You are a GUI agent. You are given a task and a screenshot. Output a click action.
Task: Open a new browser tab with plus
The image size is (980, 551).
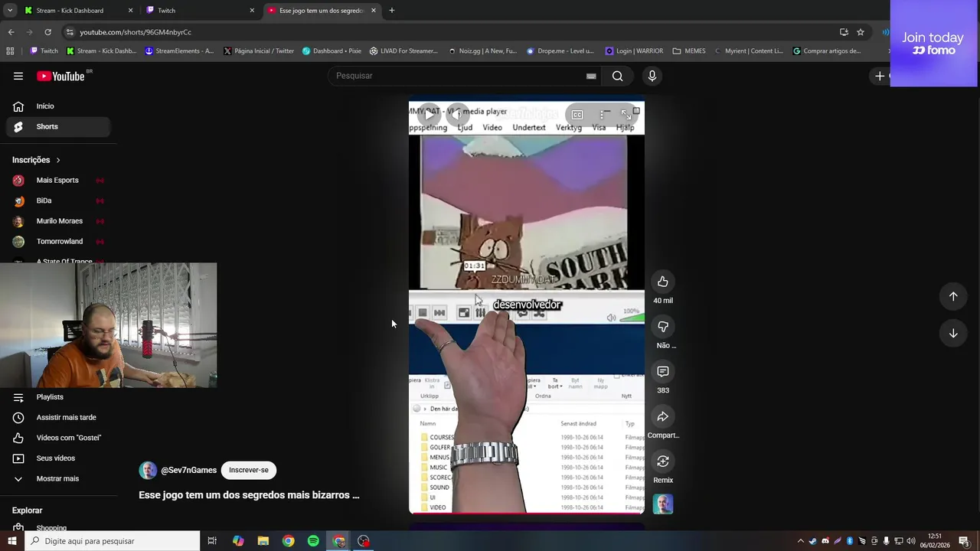[391, 11]
